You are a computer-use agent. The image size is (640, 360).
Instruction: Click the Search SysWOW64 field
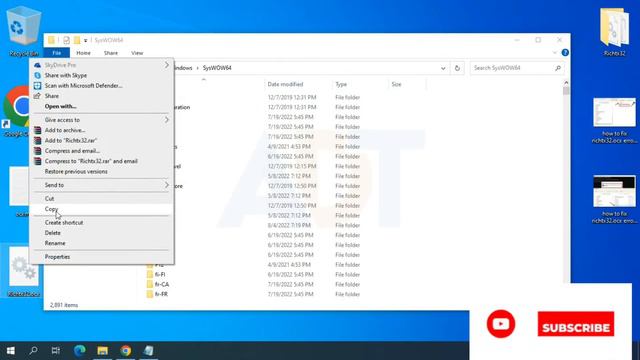(517, 68)
